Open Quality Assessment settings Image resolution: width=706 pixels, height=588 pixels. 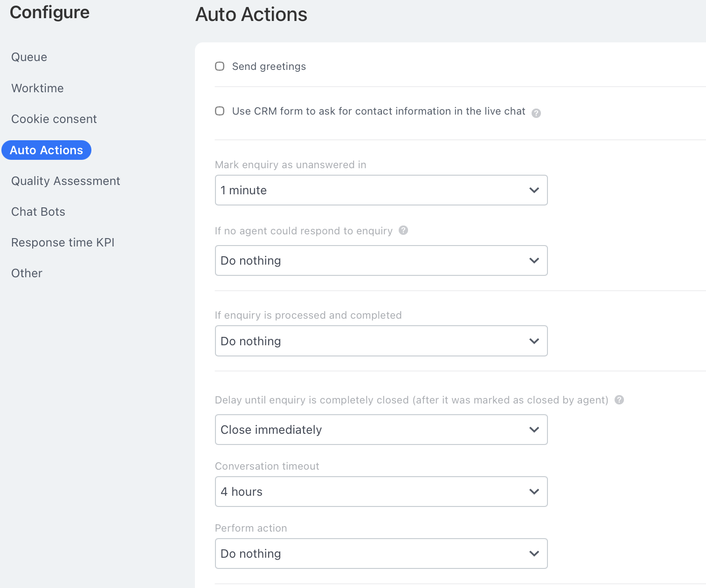[x=66, y=181]
